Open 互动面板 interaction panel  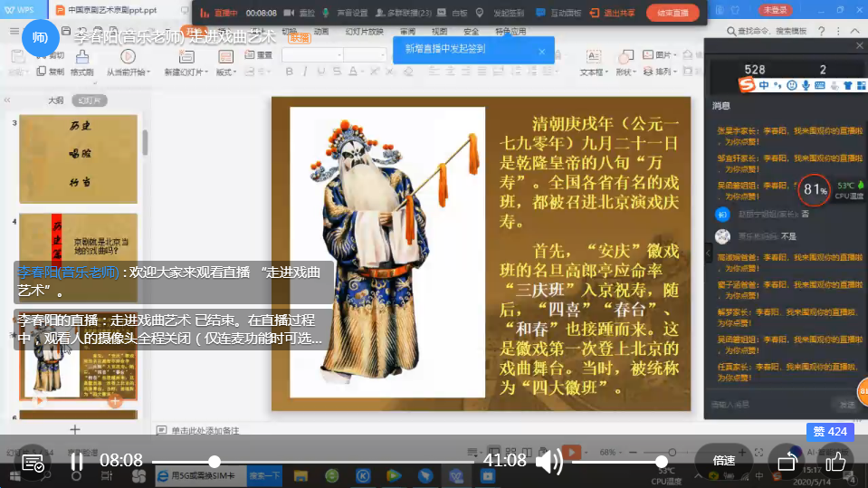click(558, 13)
